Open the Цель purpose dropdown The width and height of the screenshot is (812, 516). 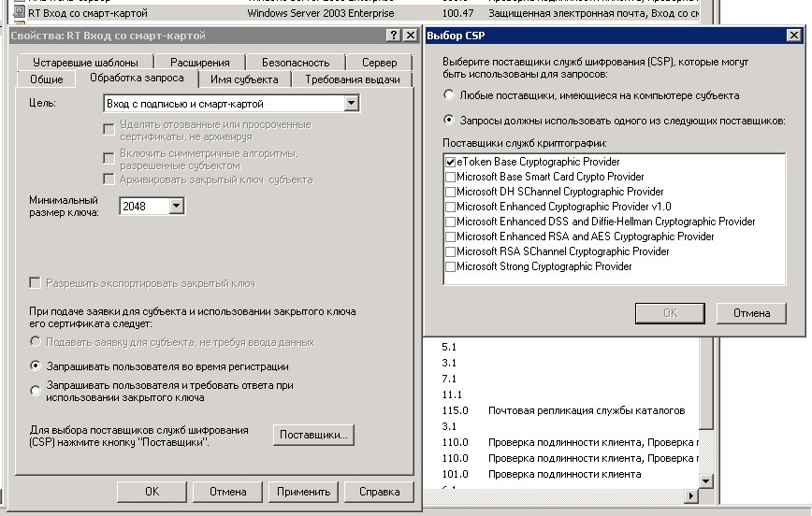351,104
